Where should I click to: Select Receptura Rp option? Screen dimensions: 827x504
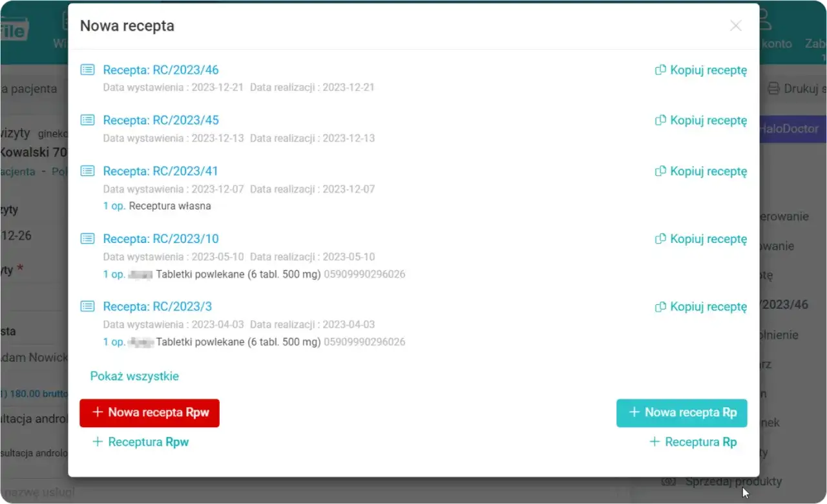tap(693, 442)
